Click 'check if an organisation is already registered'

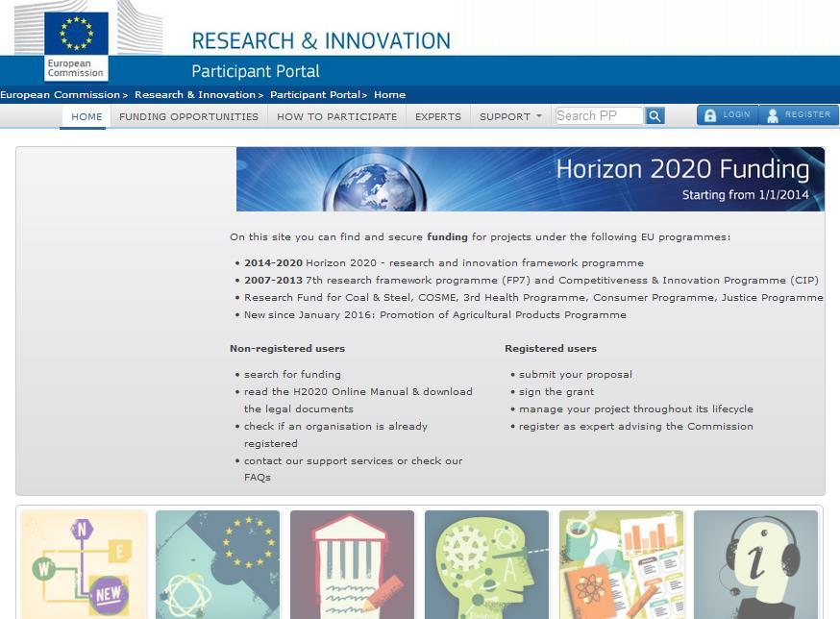[335, 434]
